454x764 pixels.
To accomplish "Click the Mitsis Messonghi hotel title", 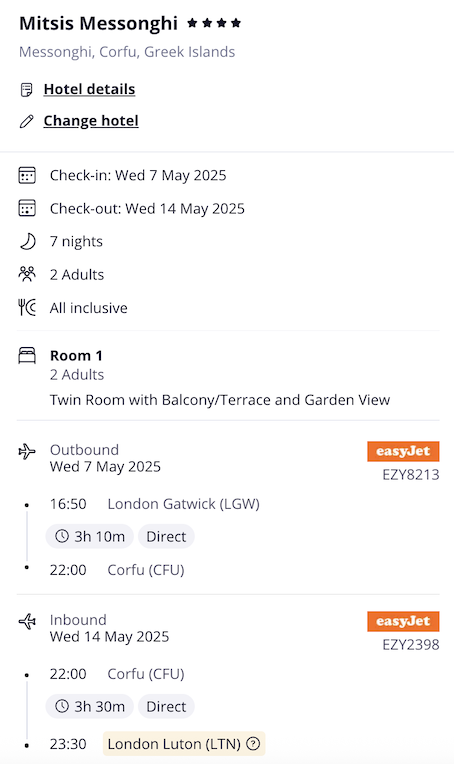I will click(x=98, y=23).
